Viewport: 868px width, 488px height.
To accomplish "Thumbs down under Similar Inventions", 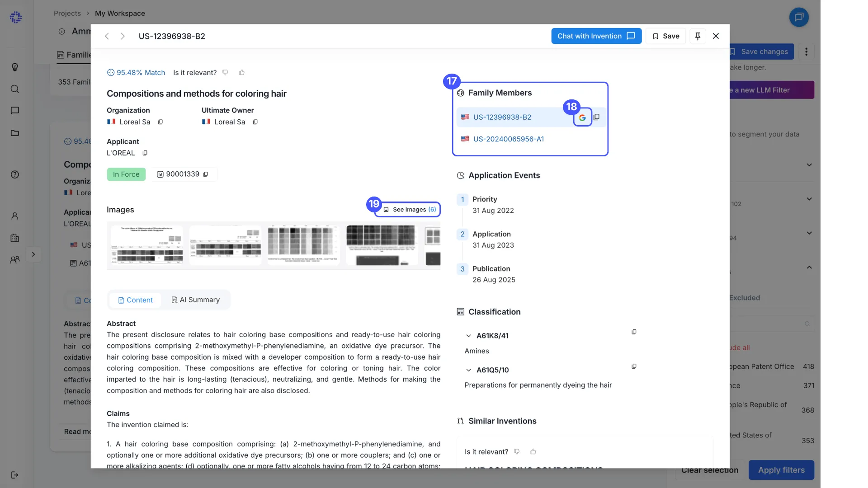I will [x=517, y=452].
